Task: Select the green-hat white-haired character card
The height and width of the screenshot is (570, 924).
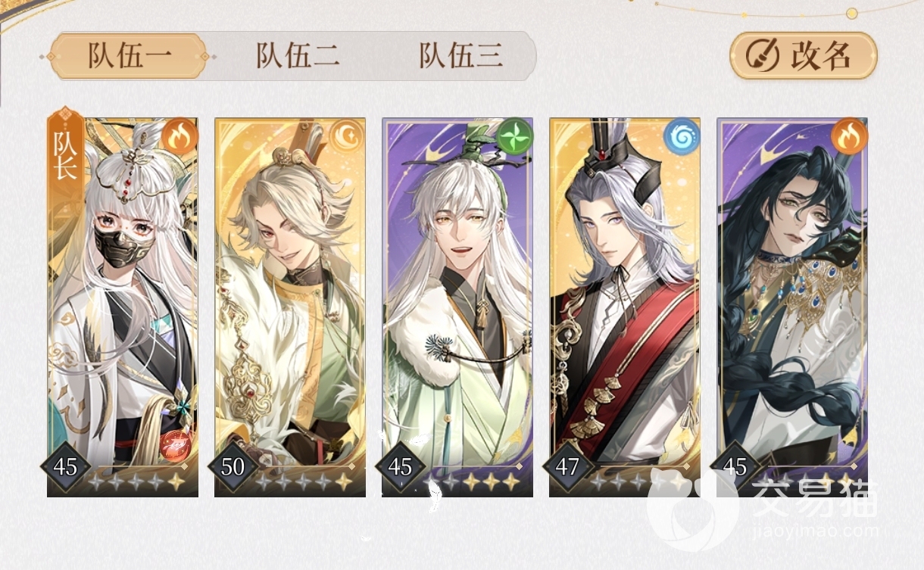Action: click(457, 307)
